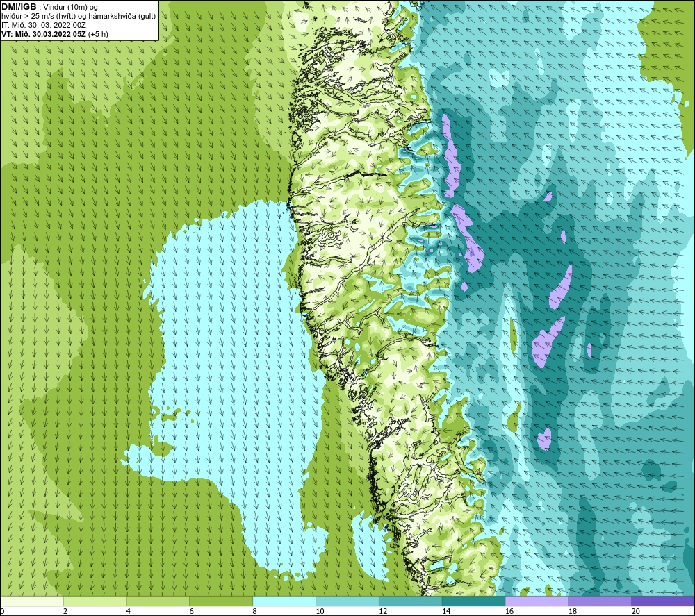Click the scale label '14'
Screen dimensions: 695x616
[x=446, y=611]
